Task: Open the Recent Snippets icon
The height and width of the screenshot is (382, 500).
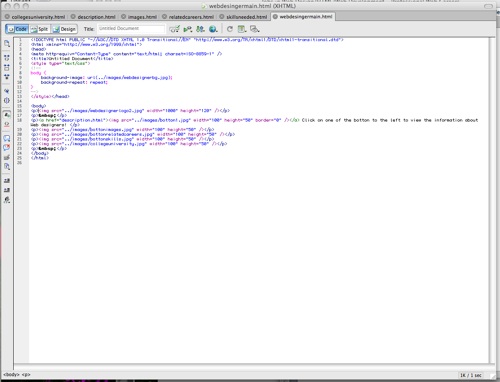Action: click(x=7, y=166)
